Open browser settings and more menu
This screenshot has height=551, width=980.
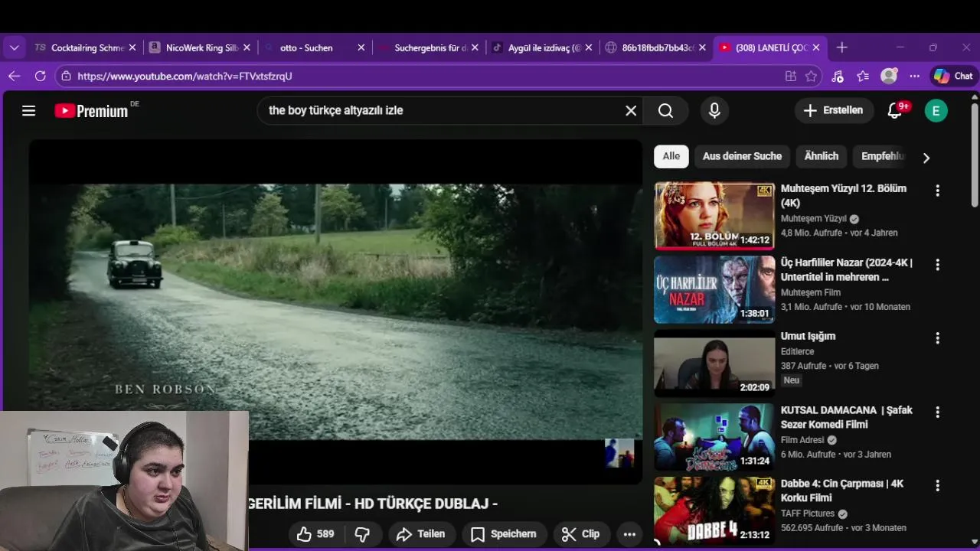(x=914, y=76)
